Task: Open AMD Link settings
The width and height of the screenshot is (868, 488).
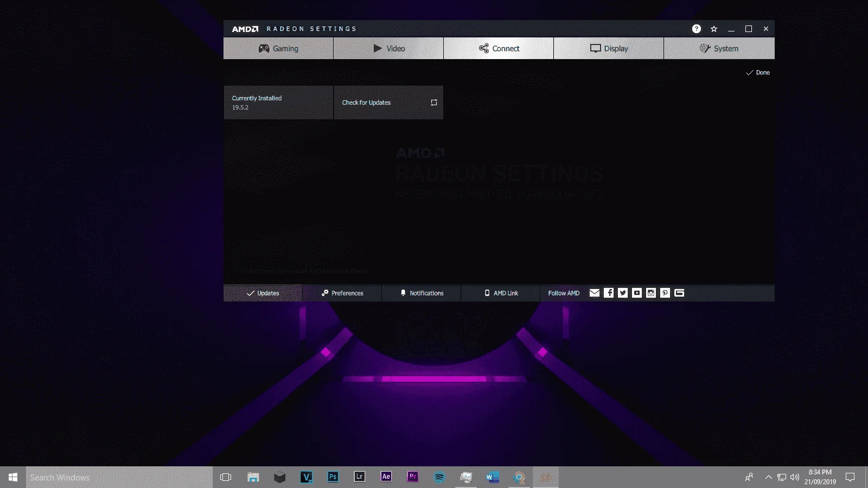Action: coord(501,293)
